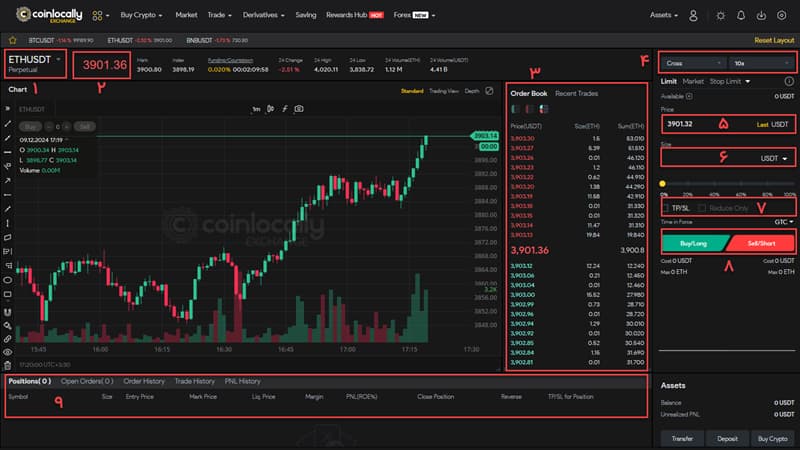Click the trash icon to remove drawings
This screenshot has width=800, height=450.
[8, 365]
